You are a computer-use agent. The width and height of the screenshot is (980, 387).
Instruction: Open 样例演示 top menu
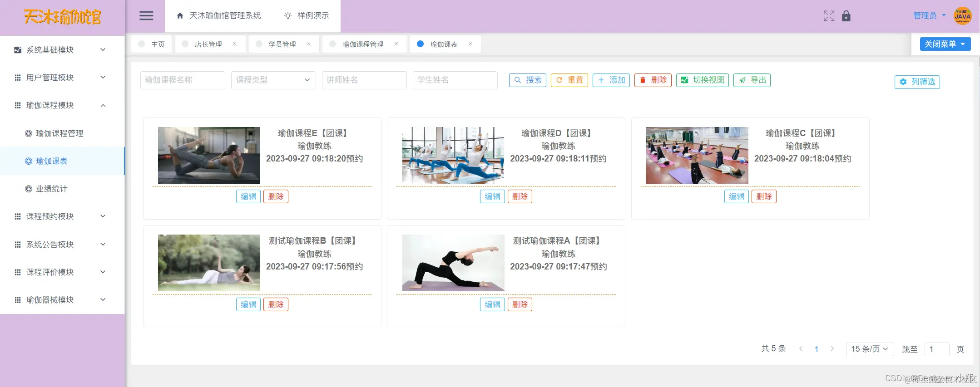tap(307, 16)
